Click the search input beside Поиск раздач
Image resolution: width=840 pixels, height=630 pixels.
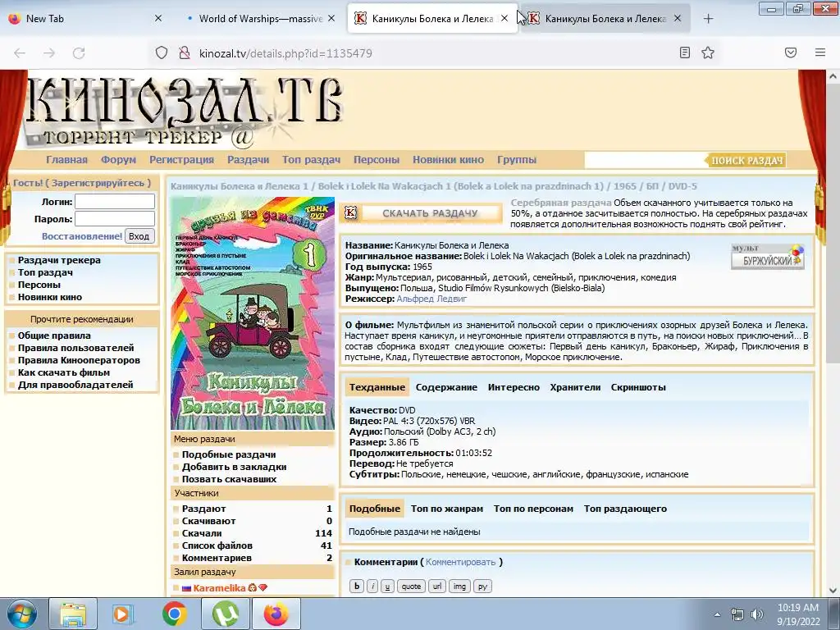pyautogui.click(x=644, y=160)
